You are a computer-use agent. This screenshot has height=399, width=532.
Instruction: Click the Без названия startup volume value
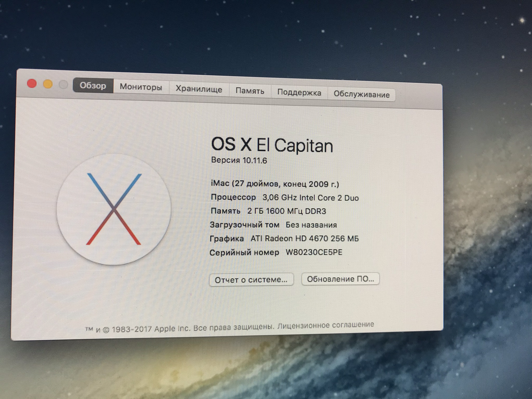[311, 225]
